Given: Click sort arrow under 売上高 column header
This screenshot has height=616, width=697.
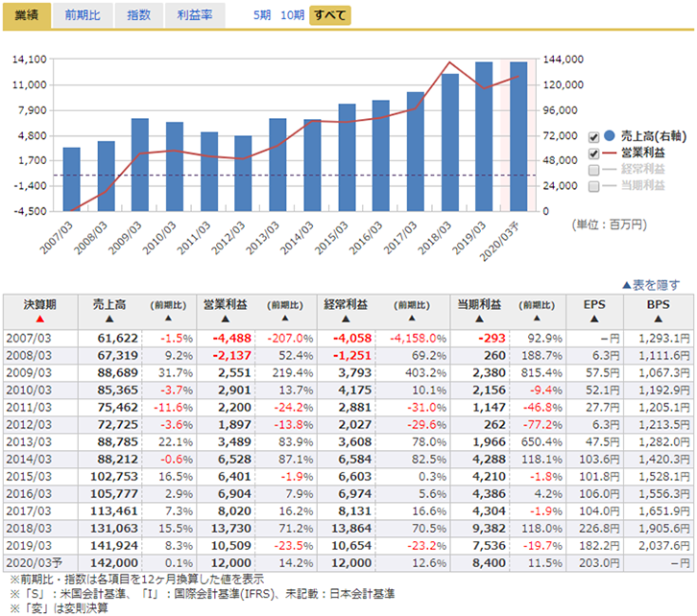Looking at the screenshot, I should point(109,319).
